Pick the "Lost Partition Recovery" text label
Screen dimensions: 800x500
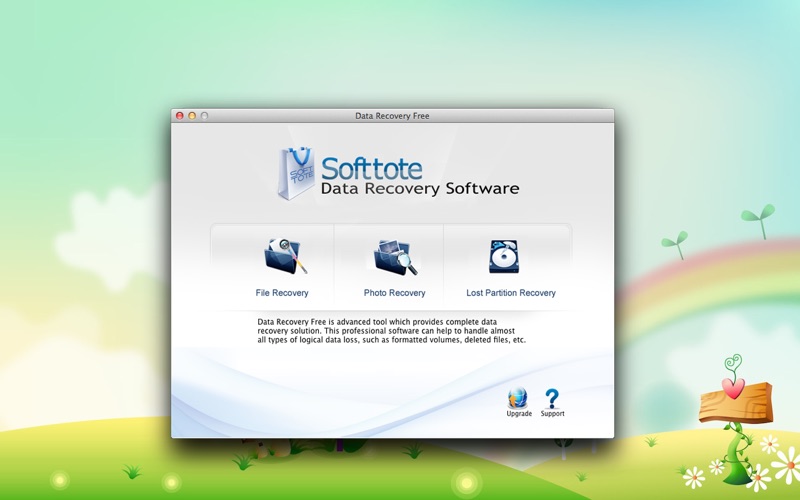click(x=510, y=293)
